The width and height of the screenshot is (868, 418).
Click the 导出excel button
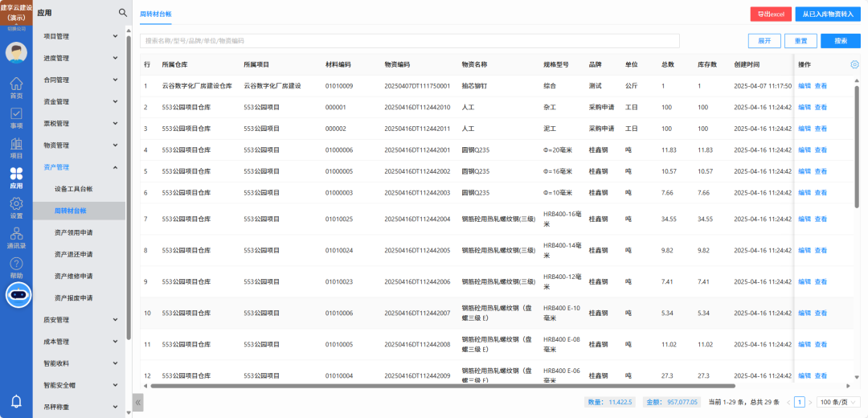(770, 14)
